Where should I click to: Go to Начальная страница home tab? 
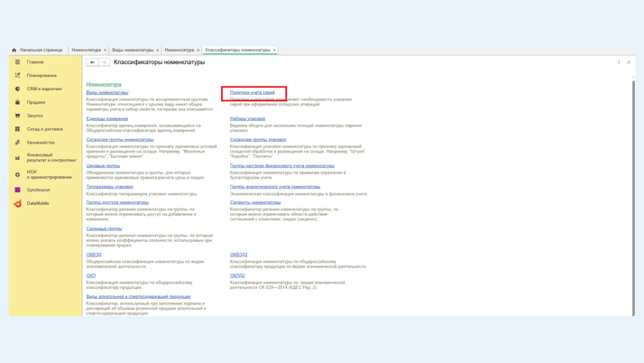point(38,51)
